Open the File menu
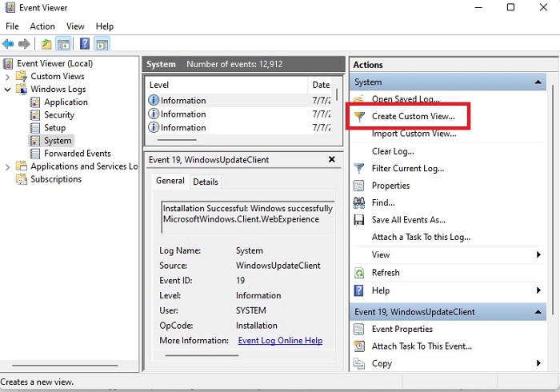The height and width of the screenshot is (392, 560). (12, 26)
